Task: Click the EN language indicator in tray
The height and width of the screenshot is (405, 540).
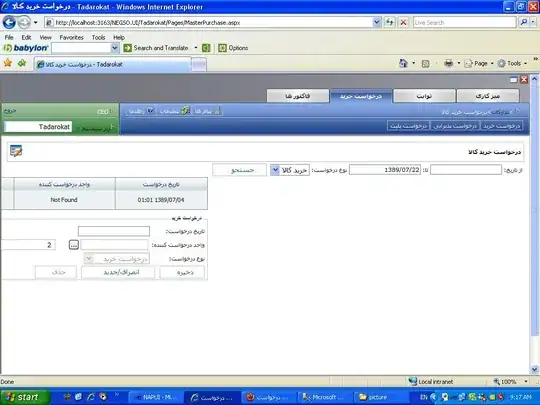Action: pos(424,397)
